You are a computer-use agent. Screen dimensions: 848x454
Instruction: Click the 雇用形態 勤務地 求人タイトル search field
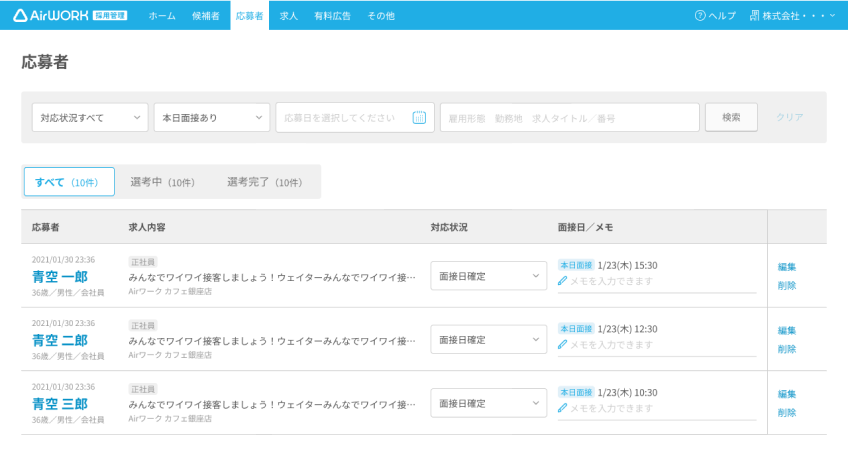(x=570, y=117)
